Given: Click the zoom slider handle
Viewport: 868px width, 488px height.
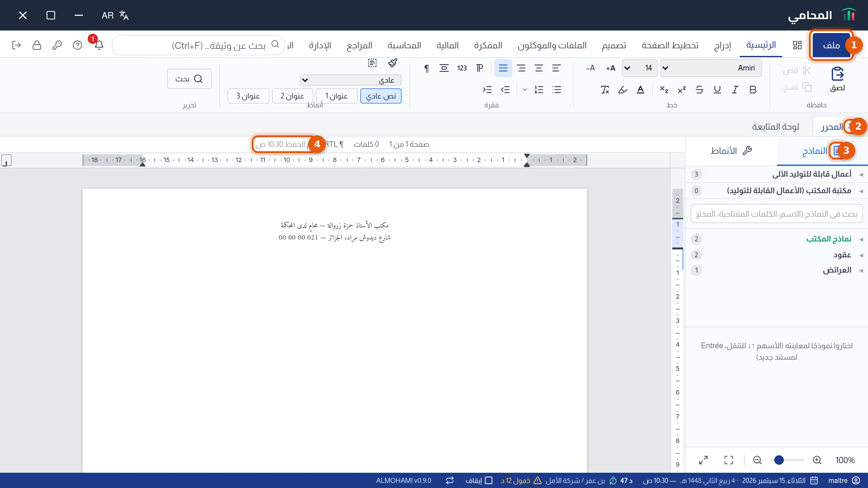Looking at the screenshot, I should coord(779,460).
